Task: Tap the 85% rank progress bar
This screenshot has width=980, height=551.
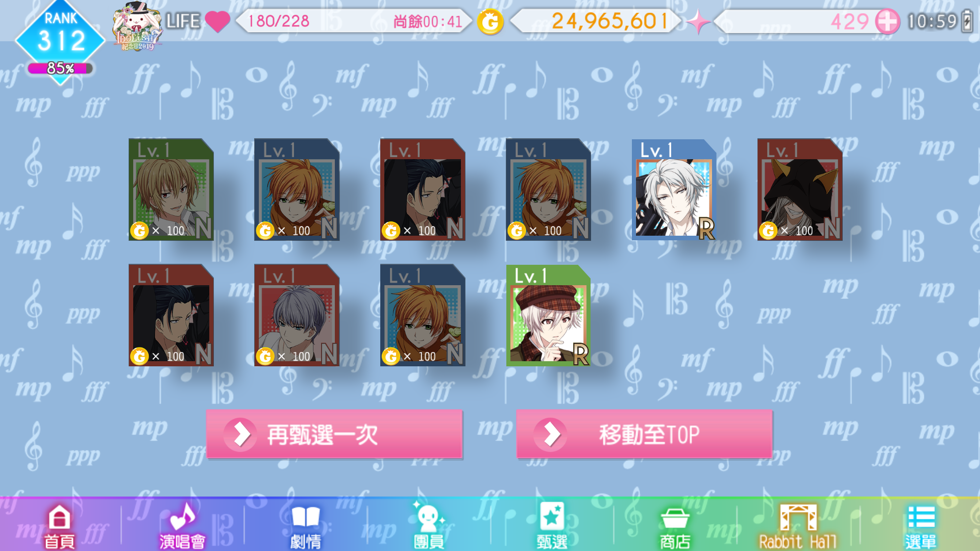Action: 60,68
